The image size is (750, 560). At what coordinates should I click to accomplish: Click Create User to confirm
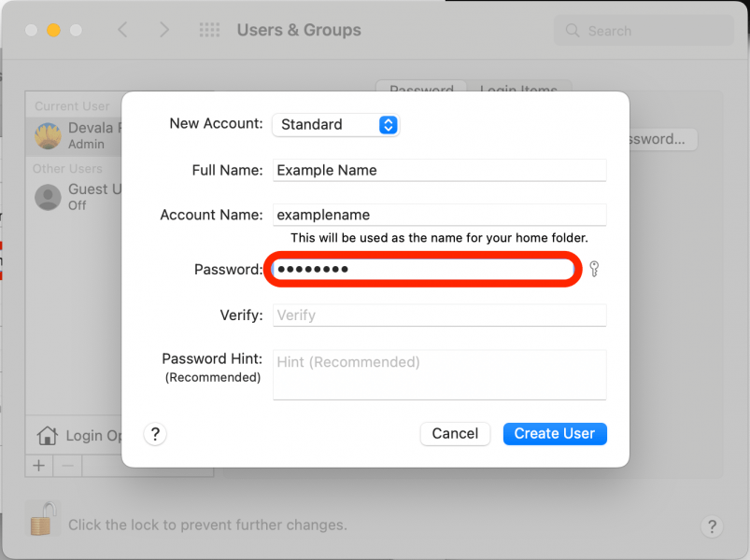point(554,433)
